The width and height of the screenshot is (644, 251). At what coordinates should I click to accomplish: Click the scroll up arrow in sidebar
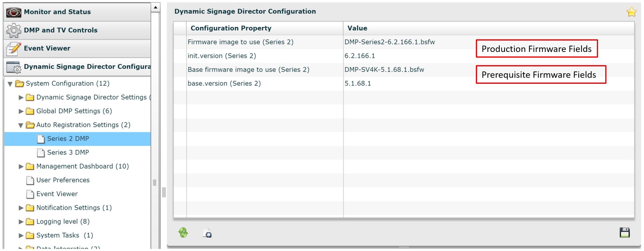click(x=155, y=7)
